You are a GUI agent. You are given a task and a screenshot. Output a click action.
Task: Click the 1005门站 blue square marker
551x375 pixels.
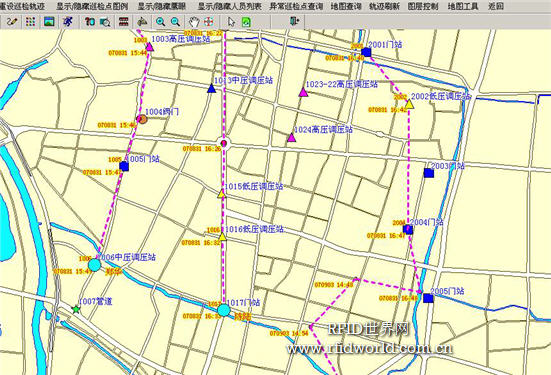click(x=124, y=167)
